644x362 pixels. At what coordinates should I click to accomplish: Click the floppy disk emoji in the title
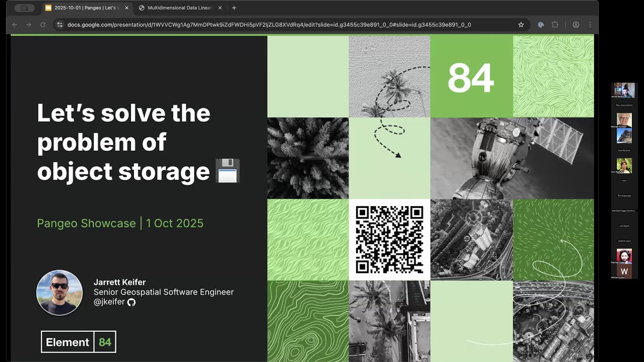pos(227,171)
